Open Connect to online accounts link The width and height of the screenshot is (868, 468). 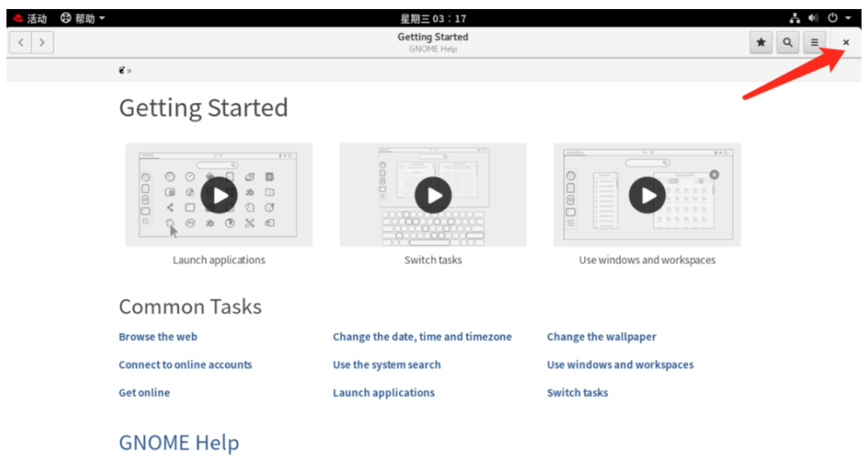coord(186,365)
